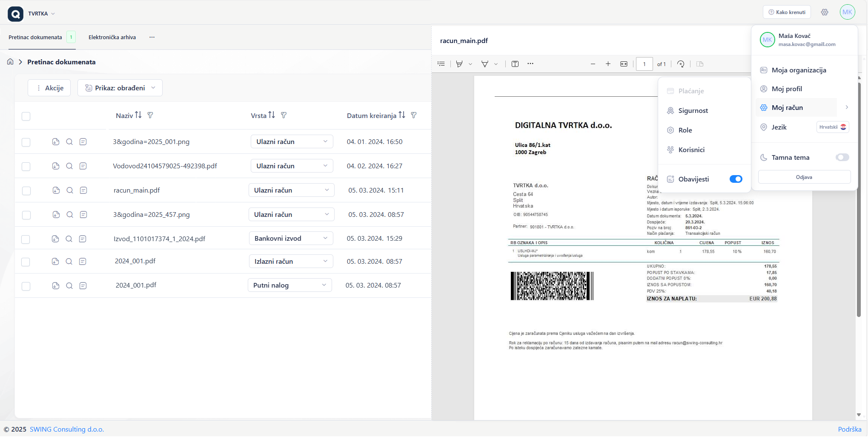Viewport: 868px width, 438px height.
Task: Select all documents with header checkbox
Action: click(26, 116)
